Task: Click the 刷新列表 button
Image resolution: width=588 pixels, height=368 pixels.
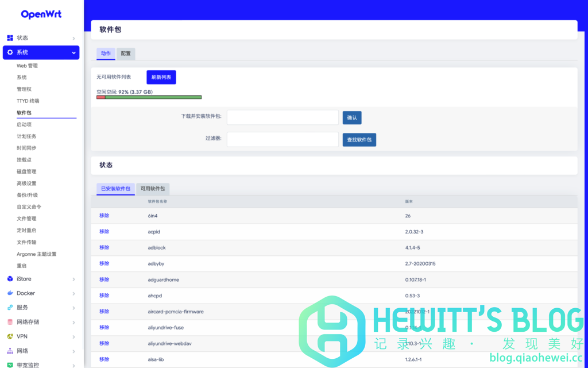Action: pos(161,76)
